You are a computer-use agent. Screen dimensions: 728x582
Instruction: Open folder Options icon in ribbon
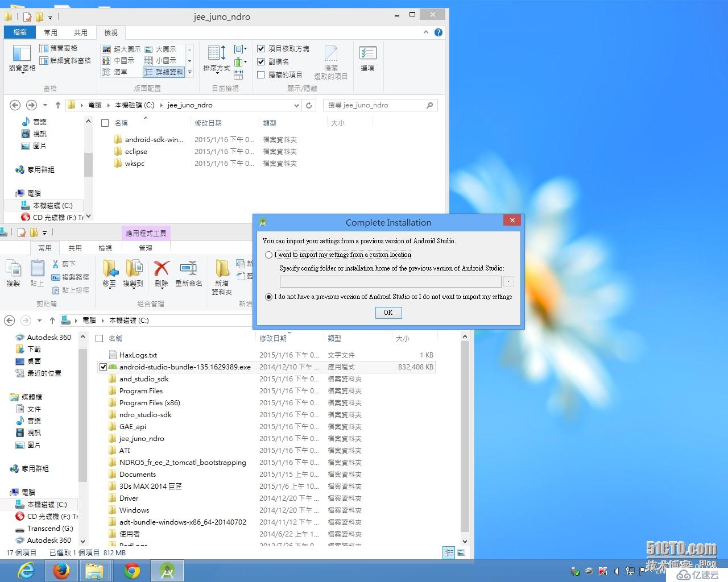point(367,53)
